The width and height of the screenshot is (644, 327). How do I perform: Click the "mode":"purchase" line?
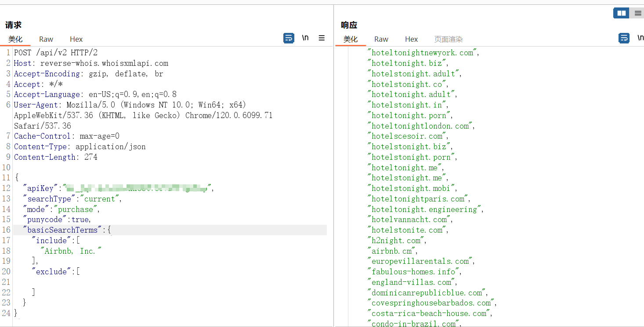tap(62, 209)
